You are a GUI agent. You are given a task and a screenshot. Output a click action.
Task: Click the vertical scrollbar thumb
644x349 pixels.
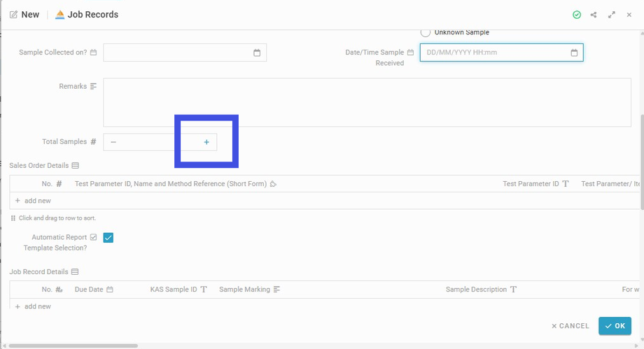642,162
